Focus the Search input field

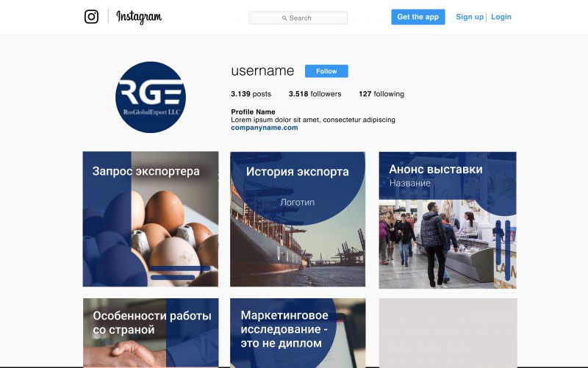point(298,18)
